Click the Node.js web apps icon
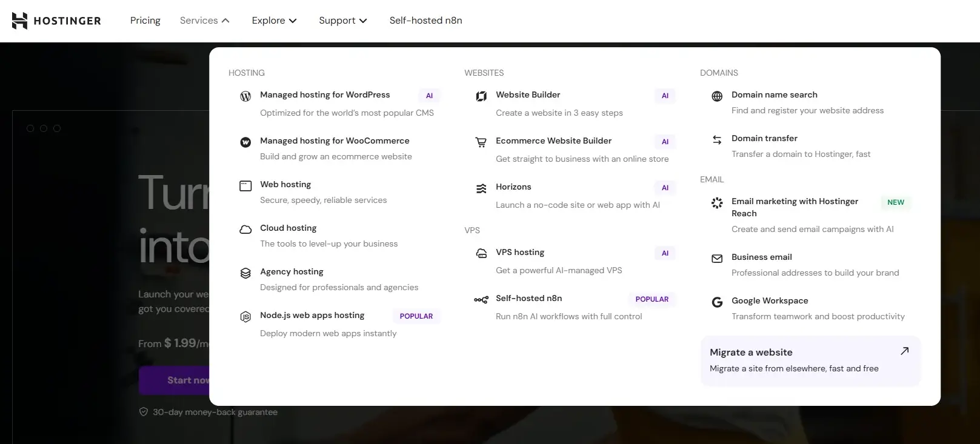The width and height of the screenshot is (980, 444). [245, 316]
